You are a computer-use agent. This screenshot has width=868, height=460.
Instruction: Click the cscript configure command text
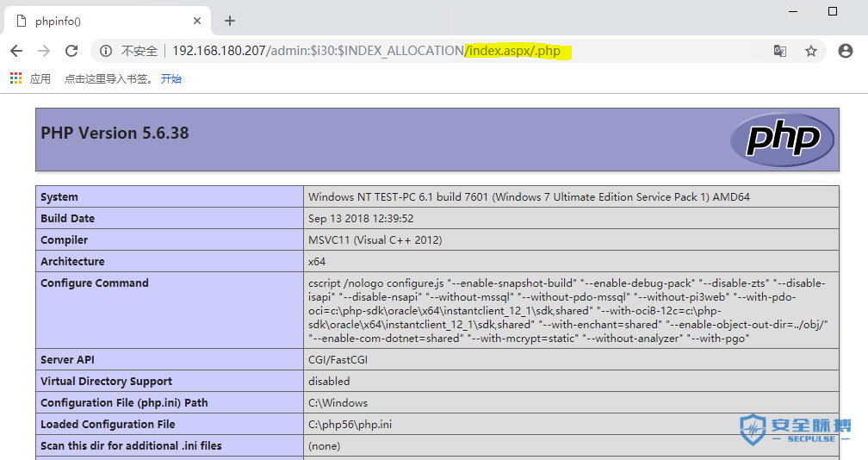click(x=568, y=310)
